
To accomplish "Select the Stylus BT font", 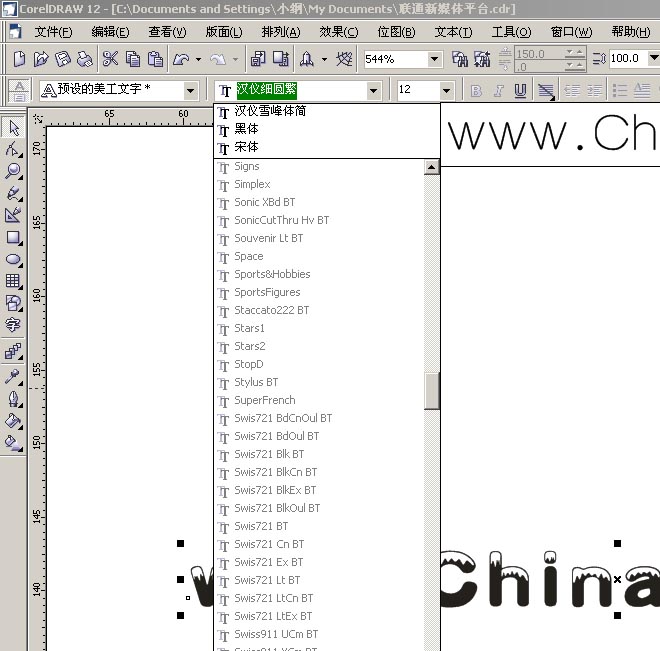I will pos(319,382).
